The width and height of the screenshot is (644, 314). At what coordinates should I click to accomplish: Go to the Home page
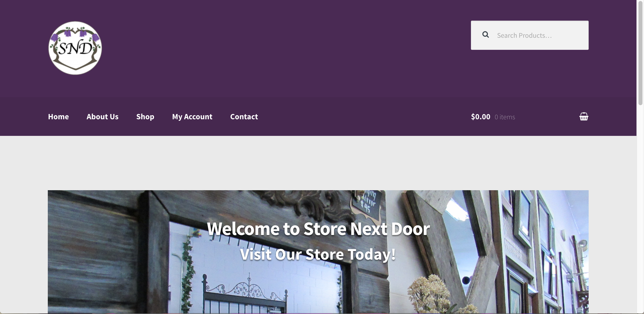coord(58,117)
